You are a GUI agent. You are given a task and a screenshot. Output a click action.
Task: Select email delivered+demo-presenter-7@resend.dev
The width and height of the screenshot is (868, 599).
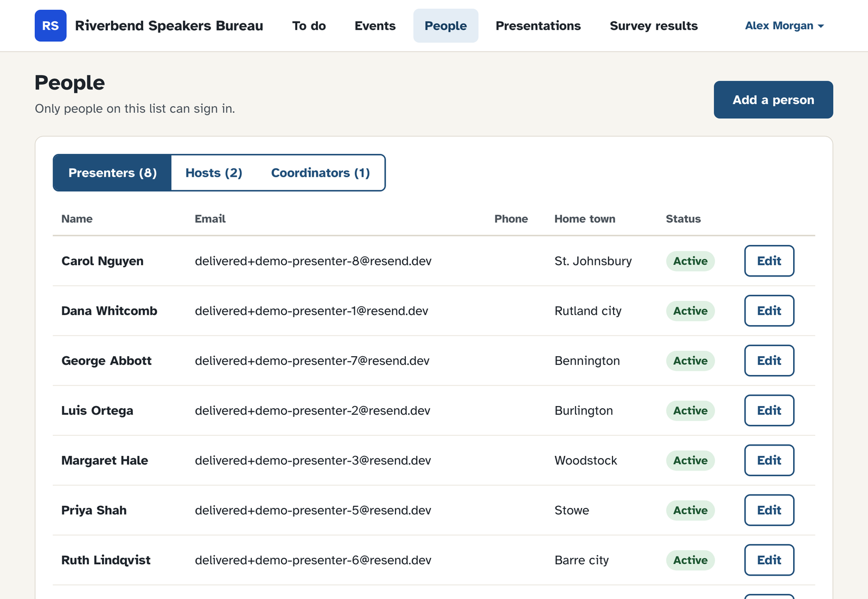pos(312,361)
